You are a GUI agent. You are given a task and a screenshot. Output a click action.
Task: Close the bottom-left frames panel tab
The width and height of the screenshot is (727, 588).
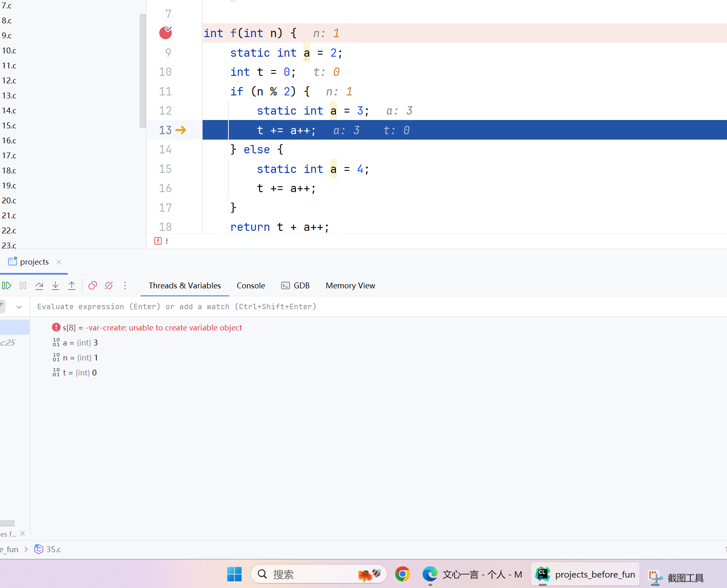(23, 533)
